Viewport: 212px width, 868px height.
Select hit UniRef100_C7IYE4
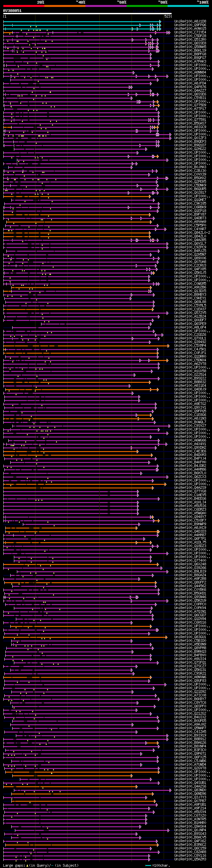tap(190, 32)
